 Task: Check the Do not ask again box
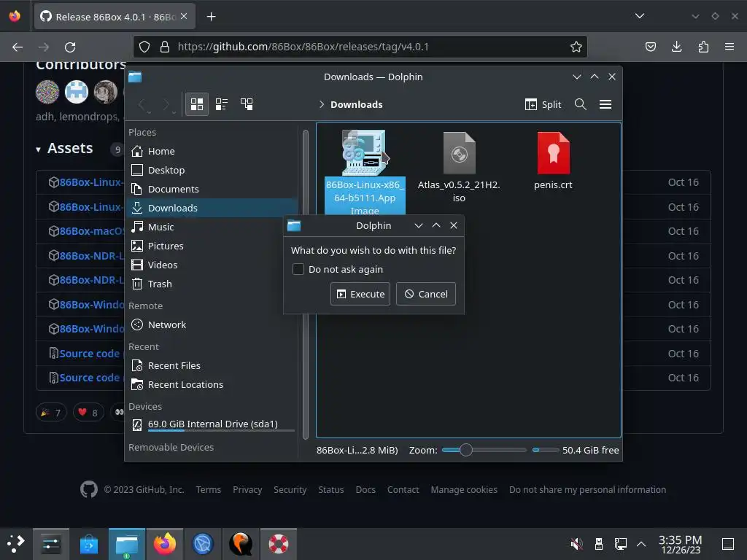coord(298,269)
